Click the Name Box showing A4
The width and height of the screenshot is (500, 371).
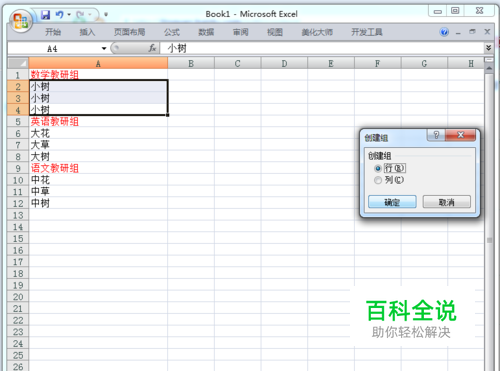[53, 49]
